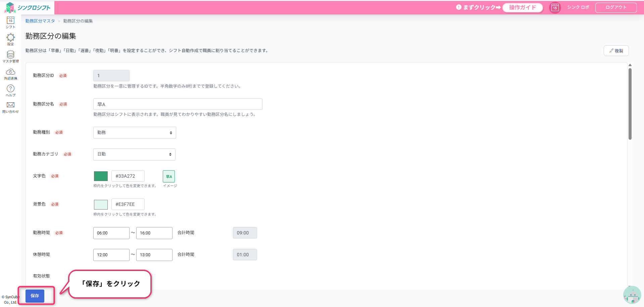The image size is (644, 307).
Task: Click the 複製 button
Action: (616, 51)
